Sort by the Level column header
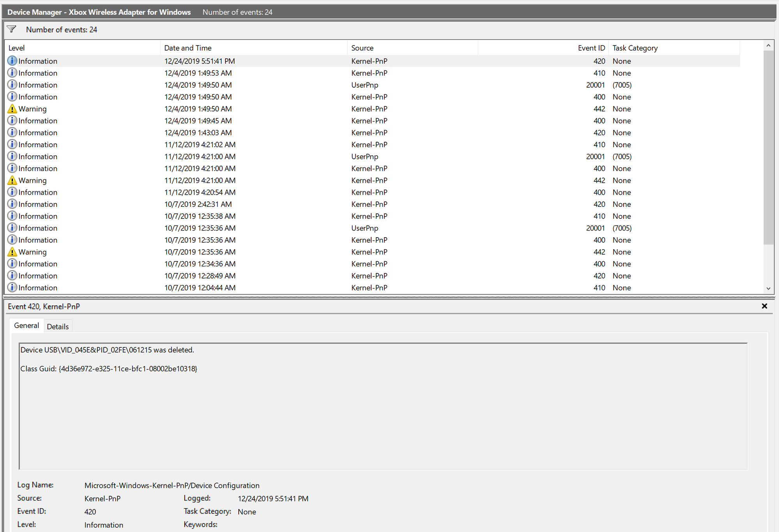Screen dimensions: 779x532 coord(82,48)
